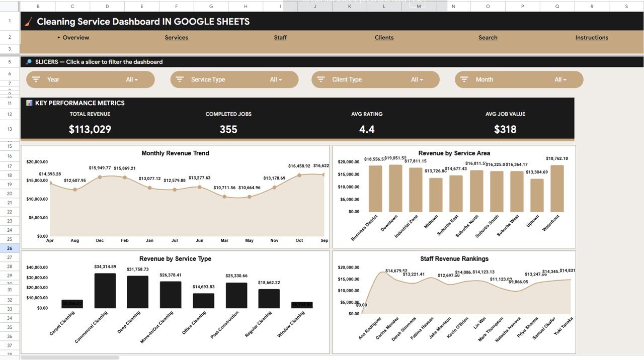Click the filter icon on the Service Type slicer
The height and width of the screenshot is (360, 644).
tap(180, 79)
